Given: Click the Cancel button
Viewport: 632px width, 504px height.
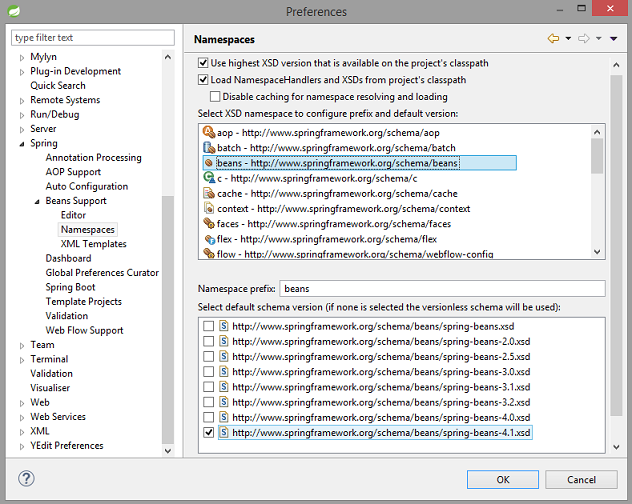Looking at the screenshot, I should coord(581,479).
